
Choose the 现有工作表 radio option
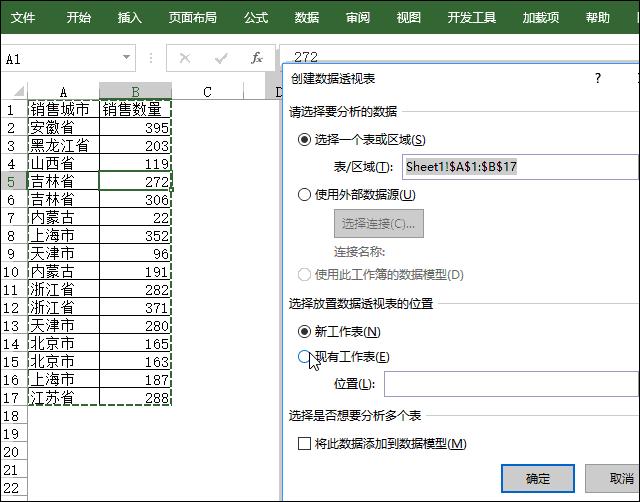click(305, 357)
